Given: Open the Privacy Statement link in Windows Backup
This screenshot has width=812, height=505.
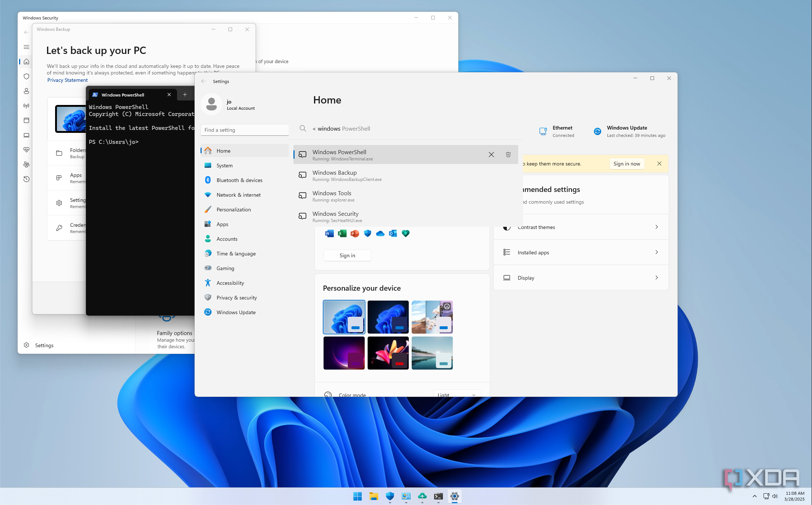Looking at the screenshot, I should point(68,80).
